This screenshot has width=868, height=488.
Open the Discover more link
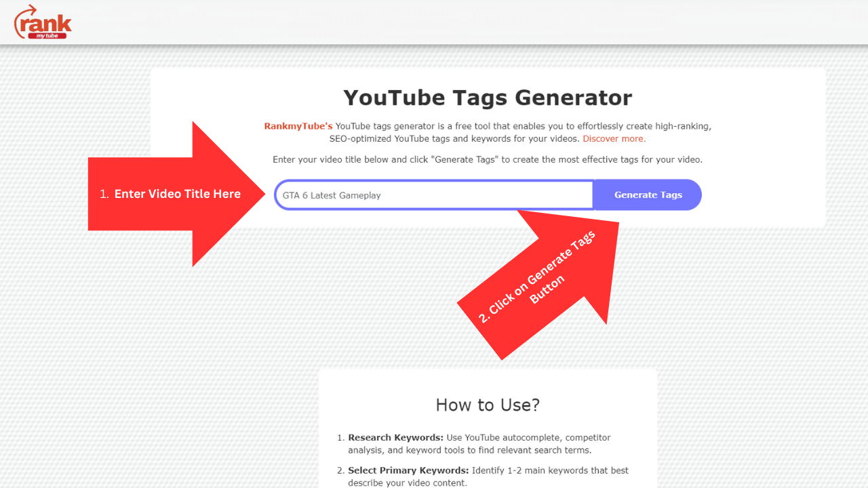[614, 139]
